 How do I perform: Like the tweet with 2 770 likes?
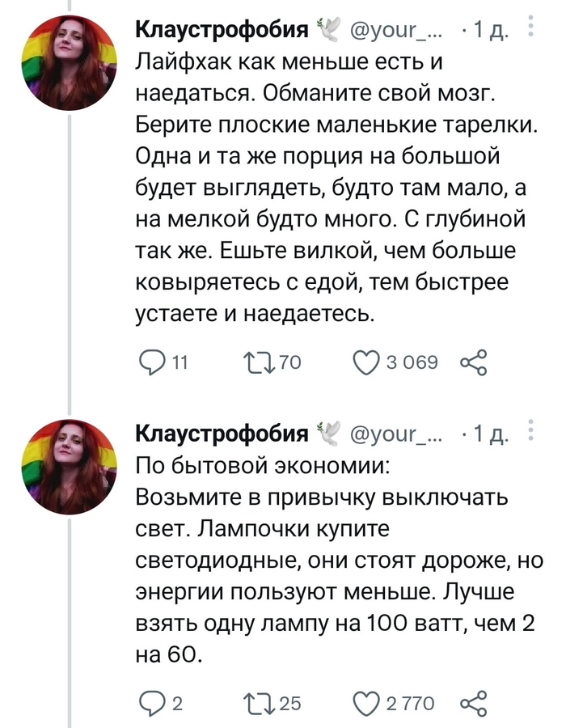coord(367,703)
